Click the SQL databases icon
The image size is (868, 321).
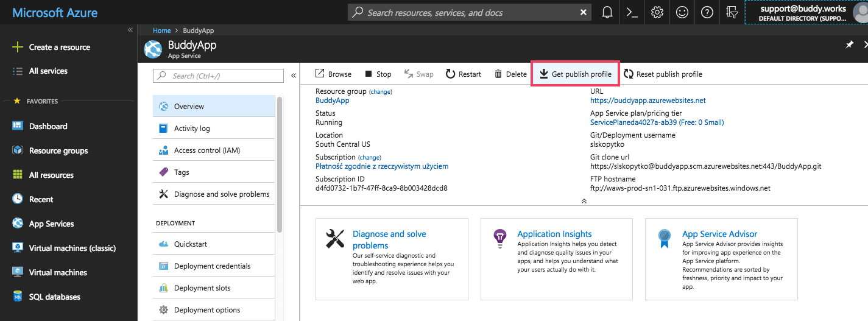pos(18,297)
